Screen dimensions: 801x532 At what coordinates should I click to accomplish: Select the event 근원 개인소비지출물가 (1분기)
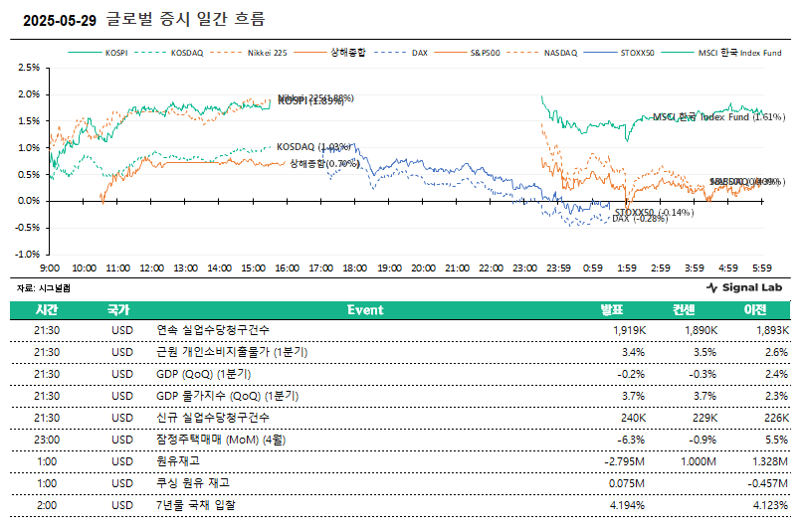(x=232, y=352)
